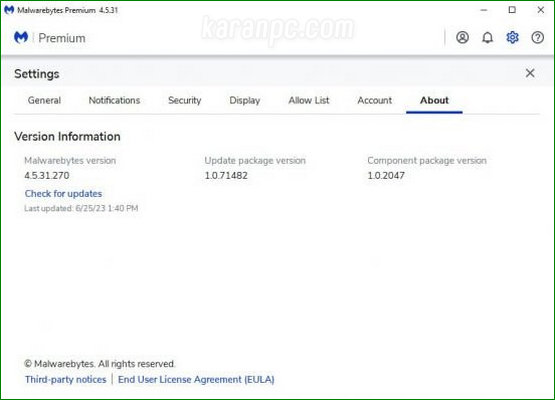This screenshot has height=400, width=555.
Task: Switch to the Account tab
Action: pyautogui.click(x=374, y=100)
